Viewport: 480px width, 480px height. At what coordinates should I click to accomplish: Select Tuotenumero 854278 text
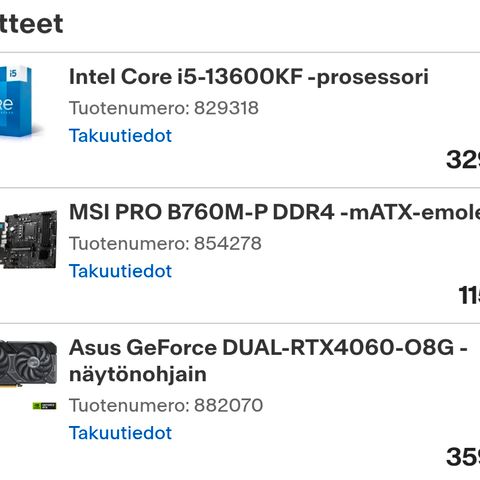pyautogui.click(x=165, y=243)
